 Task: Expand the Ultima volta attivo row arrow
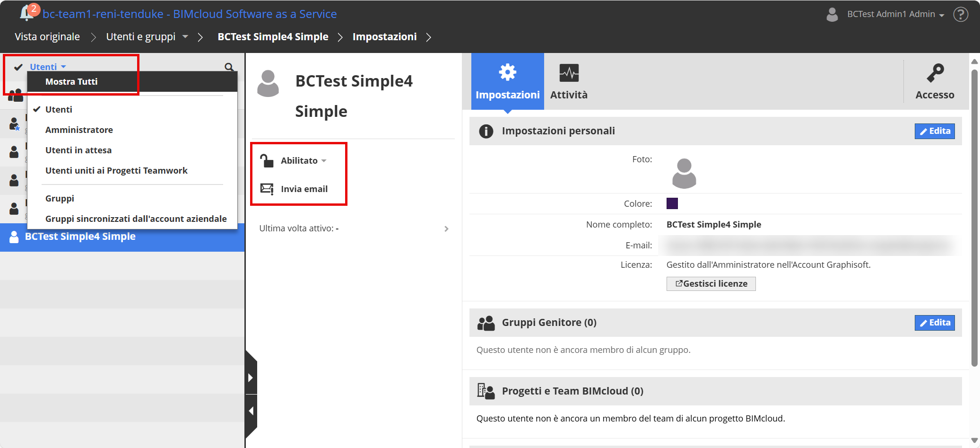click(446, 229)
